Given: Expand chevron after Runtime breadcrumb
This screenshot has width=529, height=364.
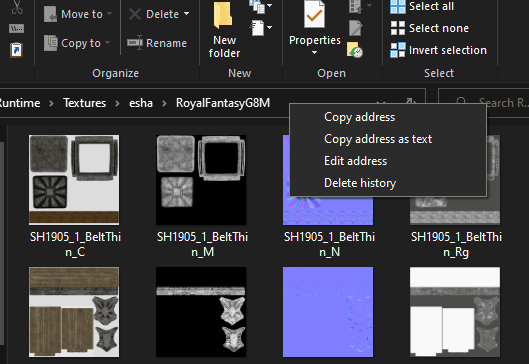Looking at the screenshot, I should [x=51, y=103].
